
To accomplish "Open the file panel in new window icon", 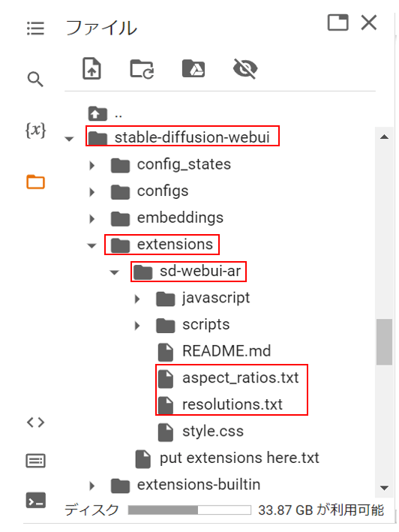I will (x=337, y=23).
